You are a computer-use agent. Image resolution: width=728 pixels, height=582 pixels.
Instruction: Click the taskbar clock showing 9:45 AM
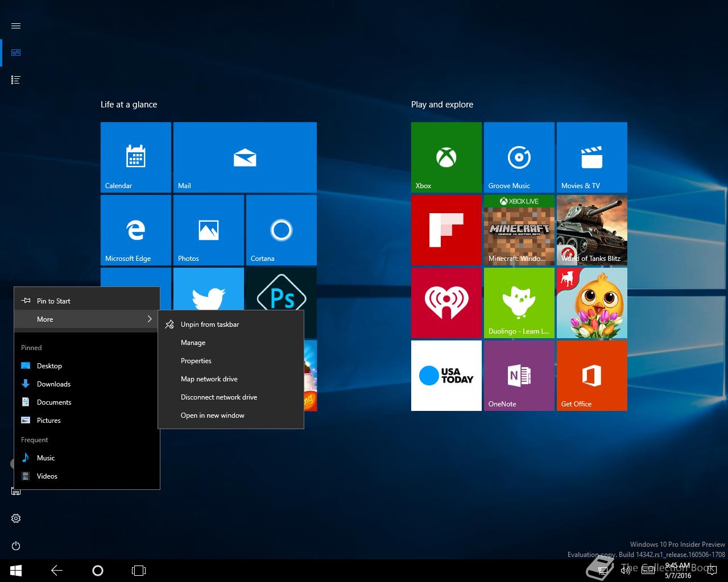pos(677,571)
